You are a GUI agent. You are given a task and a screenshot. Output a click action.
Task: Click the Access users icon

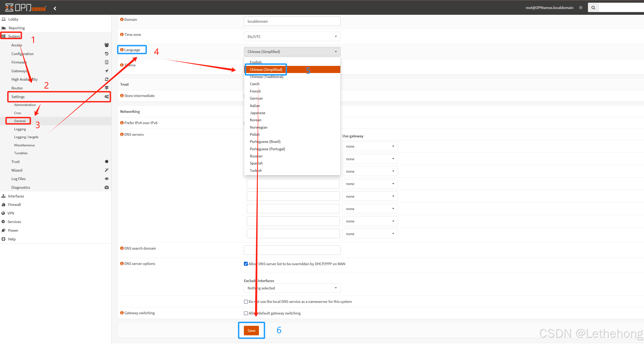tap(106, 45)
